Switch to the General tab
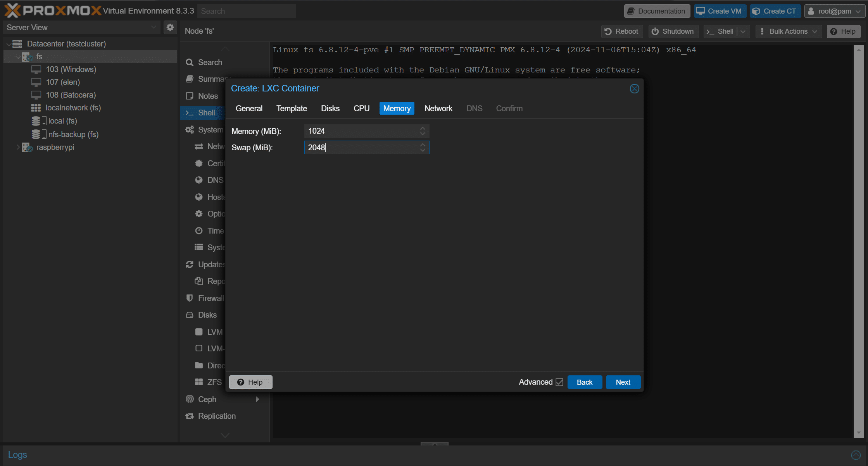The width and height of the screenshot is (868, 466). coord(249,108)
